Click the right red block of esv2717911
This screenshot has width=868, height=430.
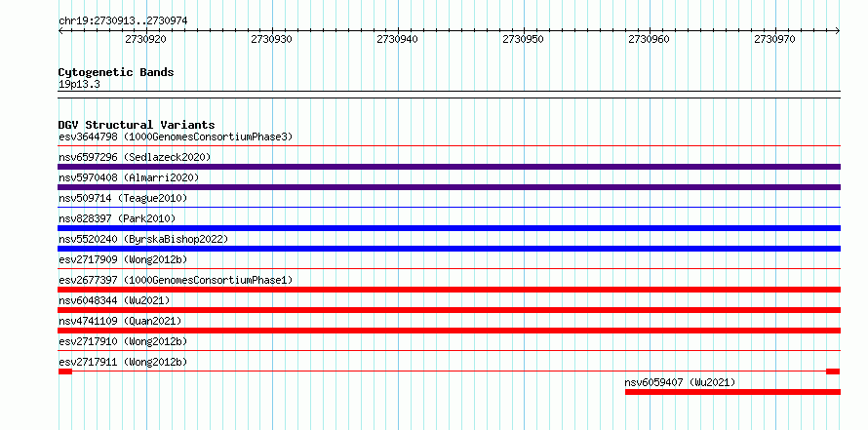[833, 371]
